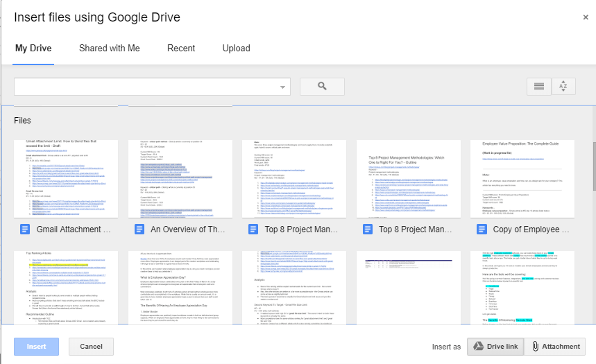Screen dimensions: 596x364
Task: Select the thumbnail with cyan highlighted text
Action: tap(522, 288)
